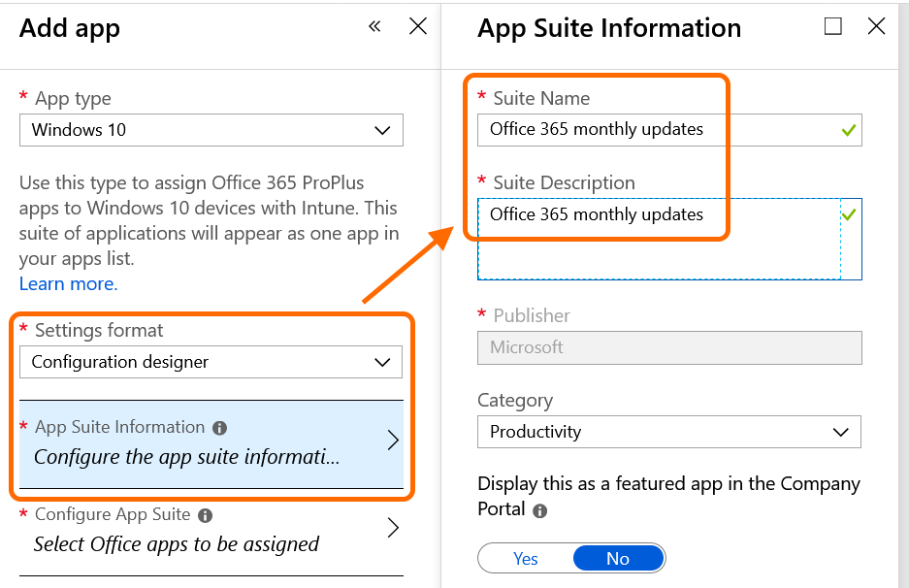
Task: Open the Configure App Suite section
Action: tap(211, 532)
